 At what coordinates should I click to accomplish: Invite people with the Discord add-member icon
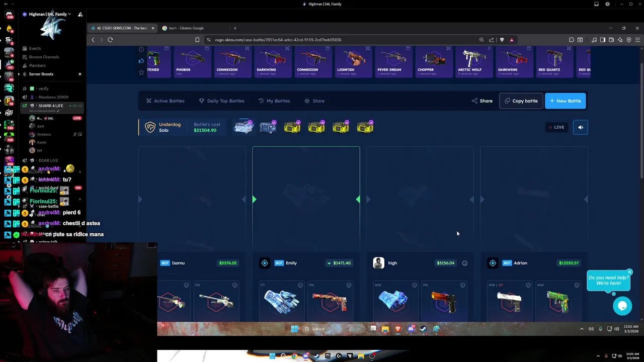click(x=80, y=14)
